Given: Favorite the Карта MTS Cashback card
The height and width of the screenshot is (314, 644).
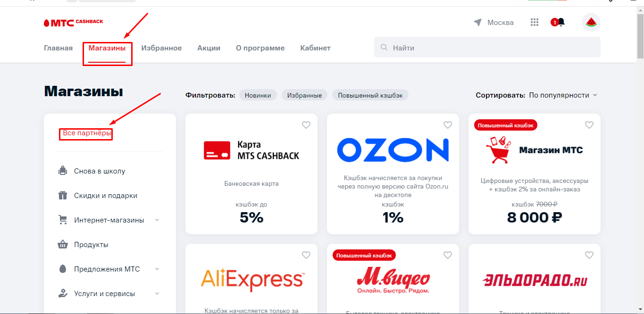Looking at the screenshot, I should point(306,125).
